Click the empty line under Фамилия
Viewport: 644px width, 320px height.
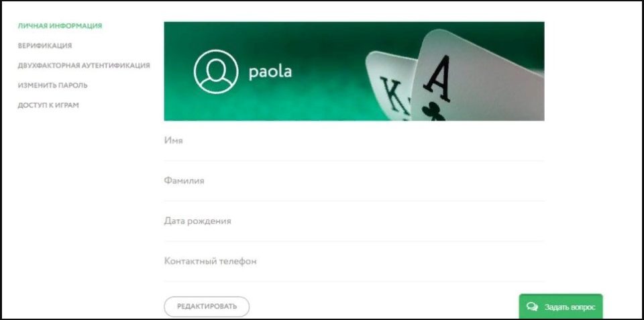(x=354, y=201)
